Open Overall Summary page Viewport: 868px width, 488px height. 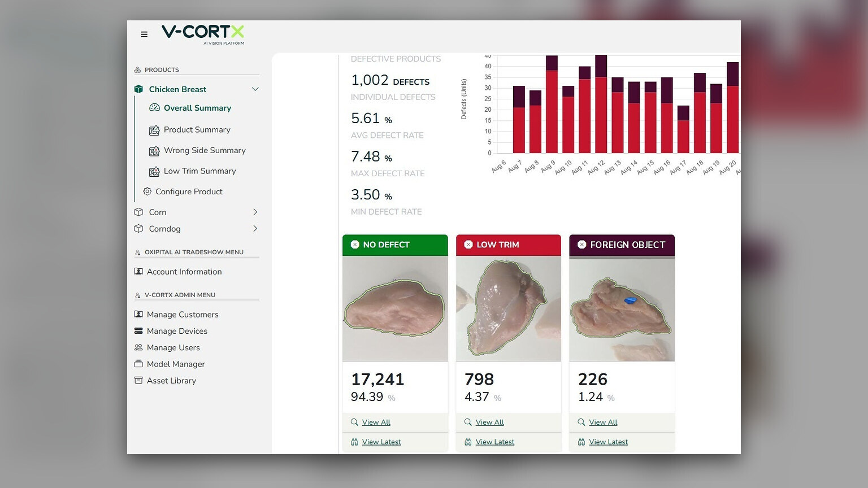pyautogui.click(x=197, y=108)
